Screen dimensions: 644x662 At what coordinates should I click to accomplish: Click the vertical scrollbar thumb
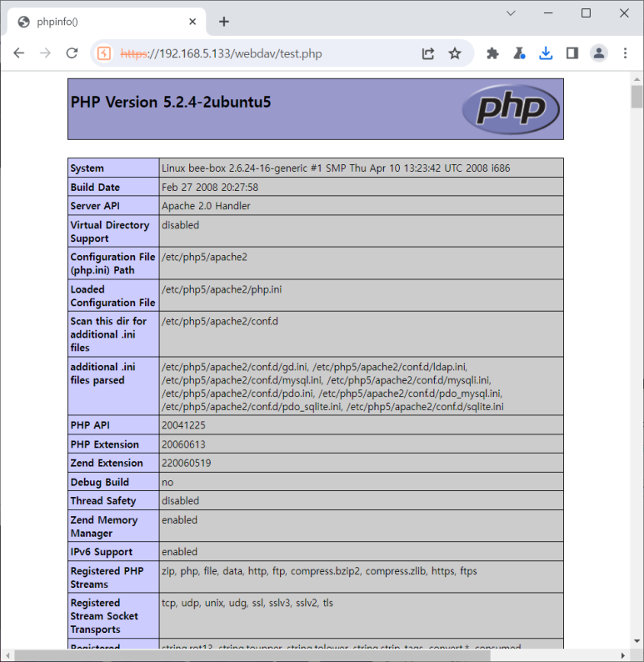pyautogui.click(x=637, y=97)
